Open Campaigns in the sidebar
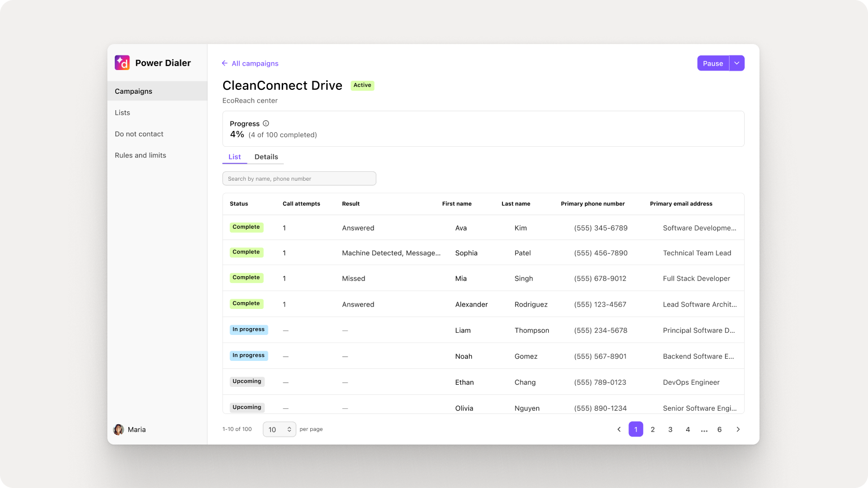Screen dimensions: 868x488 click(157, 91)
